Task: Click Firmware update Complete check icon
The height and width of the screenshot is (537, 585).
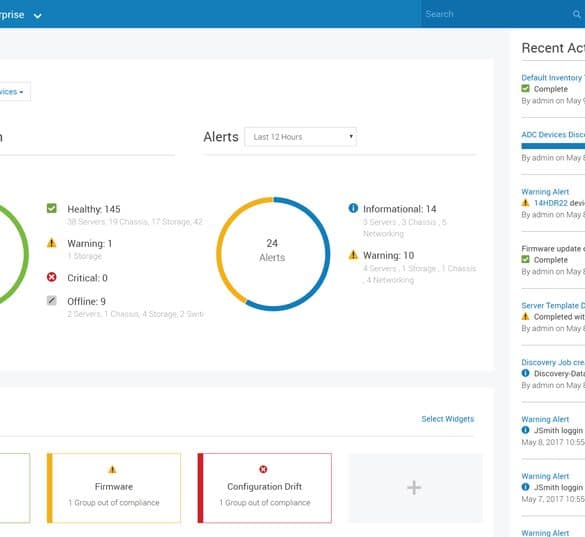Action: 525,259
